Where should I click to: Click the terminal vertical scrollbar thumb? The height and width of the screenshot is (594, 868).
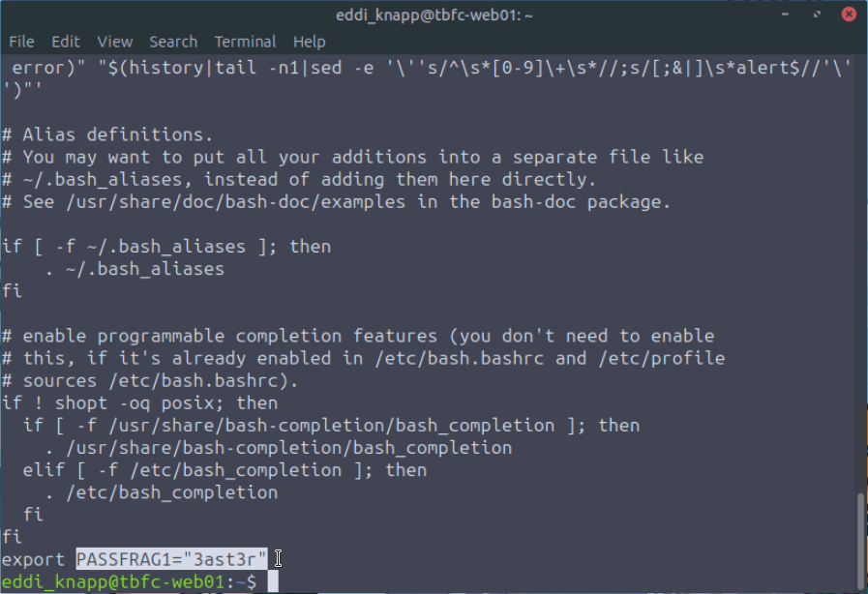(x=859, y=542)
